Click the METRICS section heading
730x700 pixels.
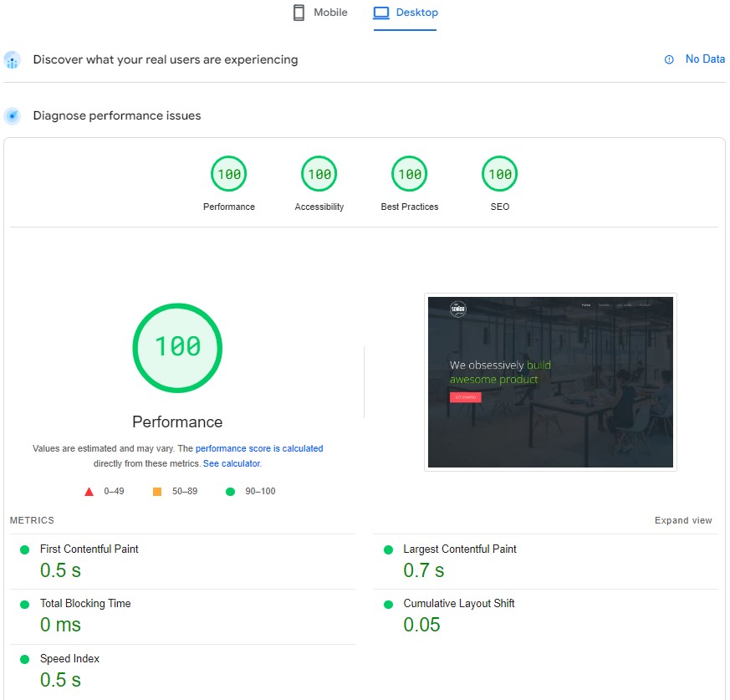point(32,521)
